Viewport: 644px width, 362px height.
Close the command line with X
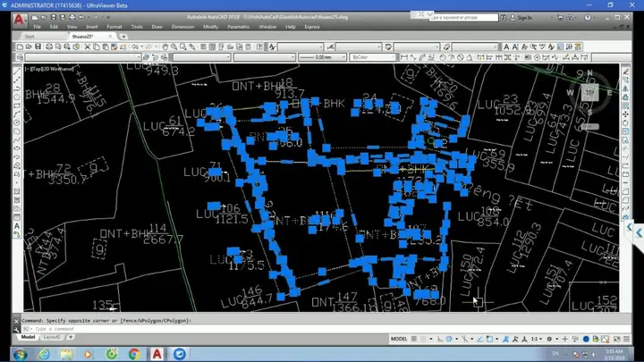pyautogui.click(x=16, y=321)
